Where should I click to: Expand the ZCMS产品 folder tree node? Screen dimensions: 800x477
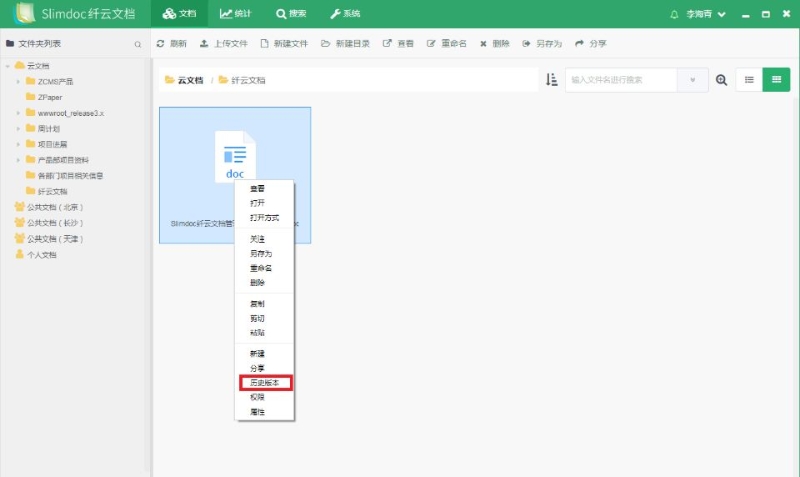(18, 81)
